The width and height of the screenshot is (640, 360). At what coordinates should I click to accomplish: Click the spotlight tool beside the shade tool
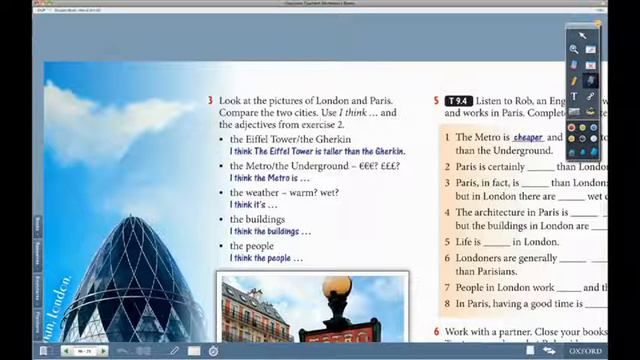(x=590, y=111)
